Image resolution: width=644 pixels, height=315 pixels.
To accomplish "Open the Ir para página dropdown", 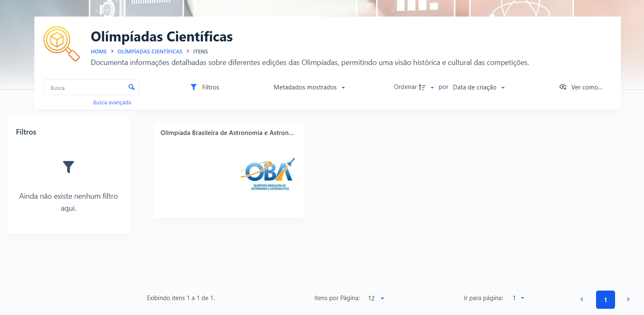I will click(518, 298).
